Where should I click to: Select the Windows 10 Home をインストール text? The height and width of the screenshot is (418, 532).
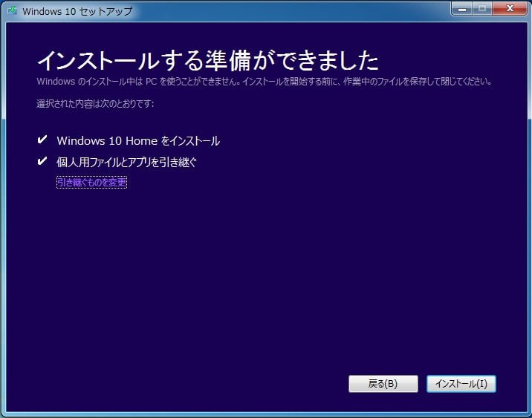click(138, 140)
